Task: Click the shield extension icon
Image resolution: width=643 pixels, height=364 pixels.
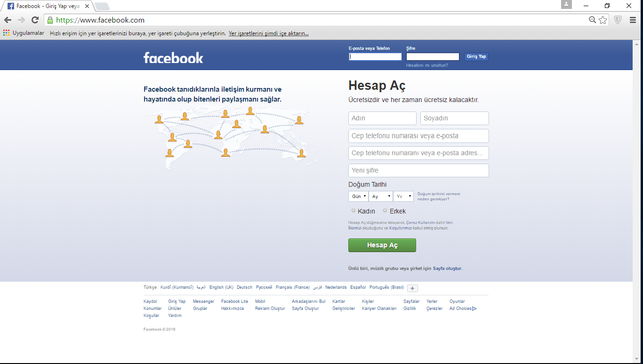Action: [618, 20]
